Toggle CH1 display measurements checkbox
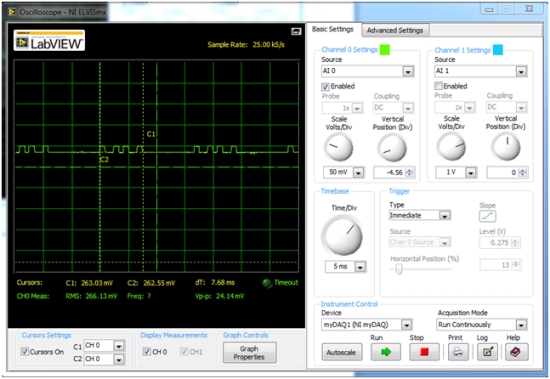550x379 pixels. pyautogui.click(x=184, y=352)
